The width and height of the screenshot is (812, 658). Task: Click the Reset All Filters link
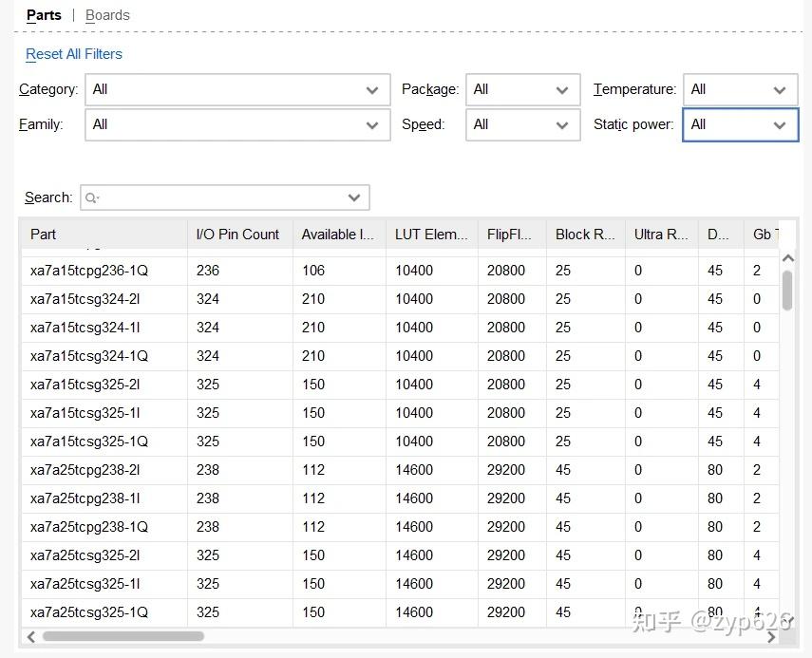74,54
